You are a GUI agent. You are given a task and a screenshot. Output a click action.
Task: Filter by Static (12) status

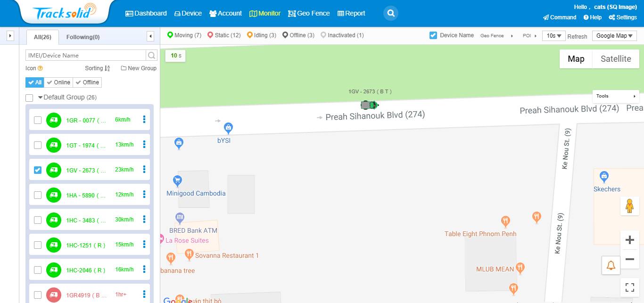coord(224,35)
